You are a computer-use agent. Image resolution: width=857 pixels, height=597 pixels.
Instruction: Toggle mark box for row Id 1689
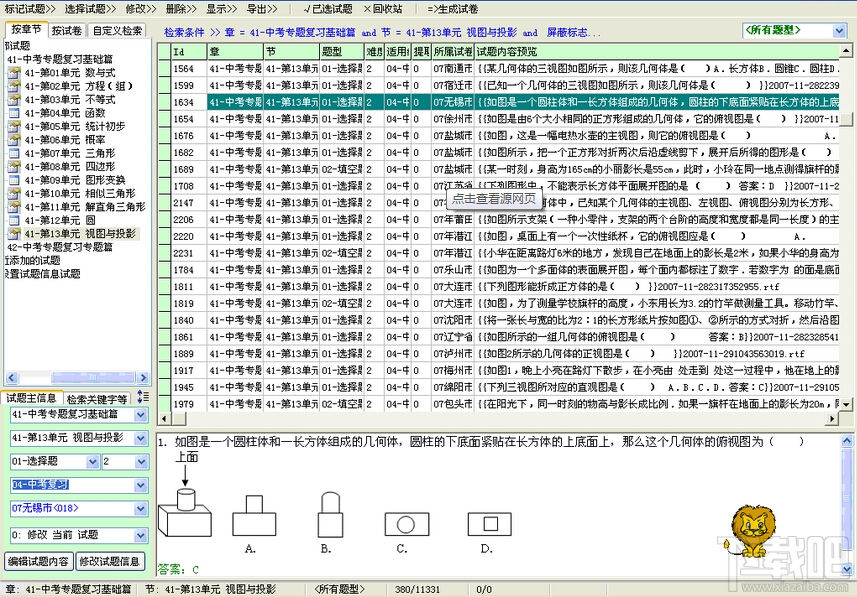click(165, 169)
